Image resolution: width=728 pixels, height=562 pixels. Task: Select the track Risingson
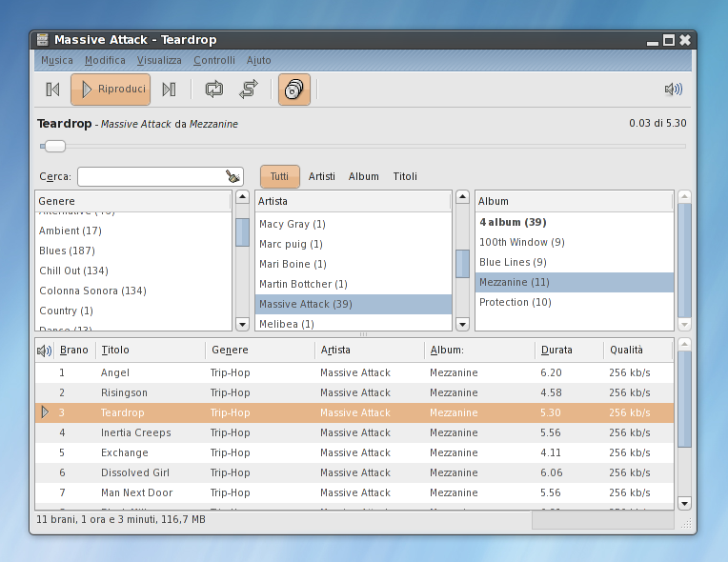click(x=354, y=392)
